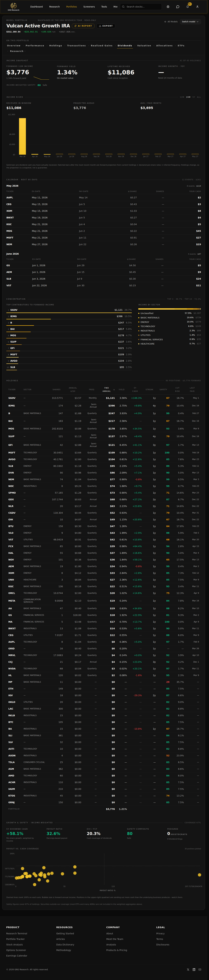Open Privacy footer link

(160, 933)
